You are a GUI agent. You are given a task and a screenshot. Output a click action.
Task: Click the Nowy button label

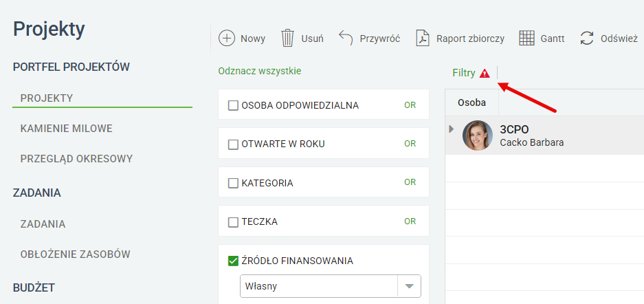(x=253, y=39)
